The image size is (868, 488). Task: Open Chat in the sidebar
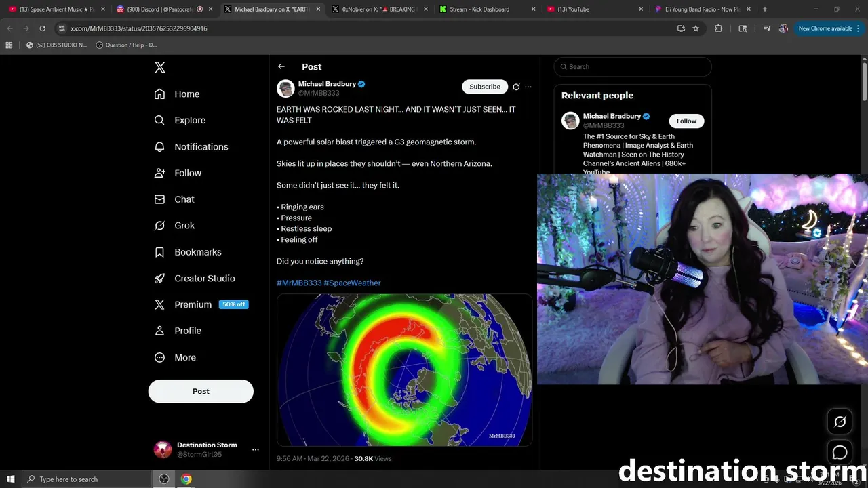(x=174, y=199)
